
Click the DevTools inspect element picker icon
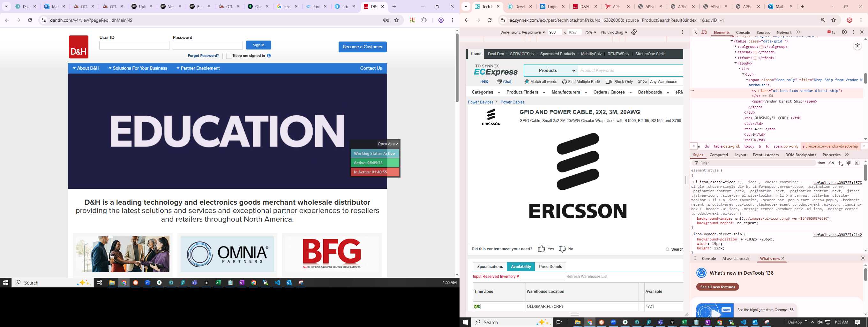click(x=695, y=32)
